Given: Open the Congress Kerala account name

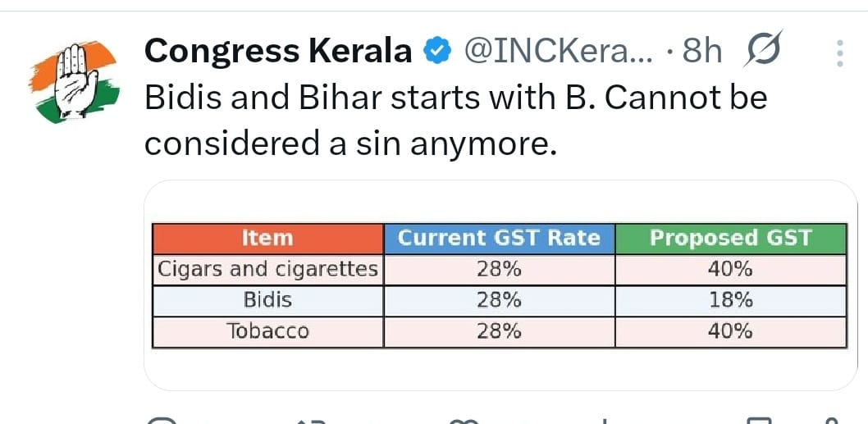Looking at the screenshot, I should pyautogui.click(x=278, y=52).
